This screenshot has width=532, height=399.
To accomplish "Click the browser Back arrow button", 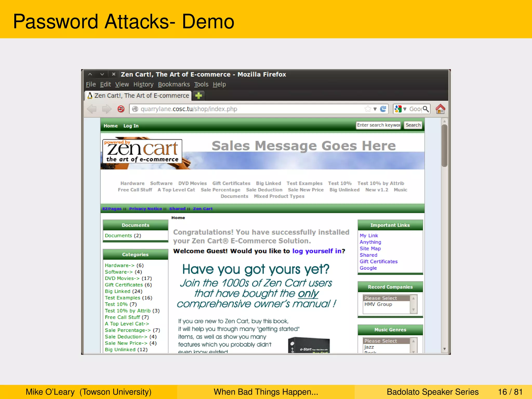I will [x=92, y=109].
